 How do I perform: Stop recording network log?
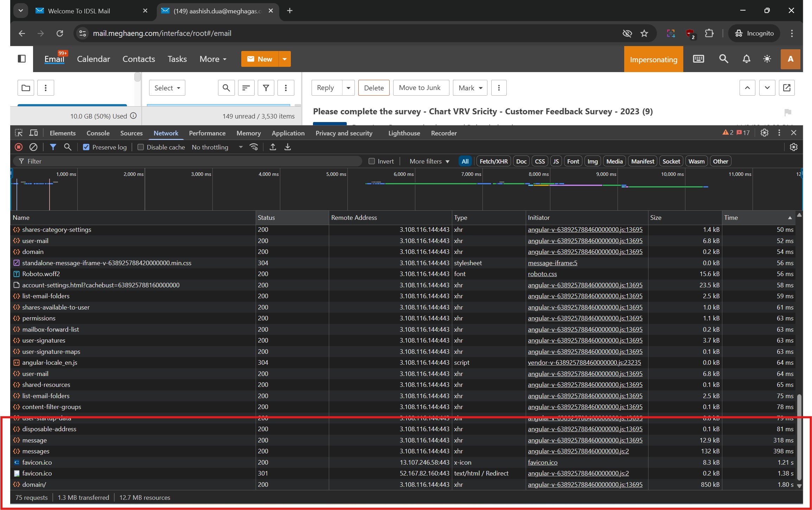[x=19, y=147]
